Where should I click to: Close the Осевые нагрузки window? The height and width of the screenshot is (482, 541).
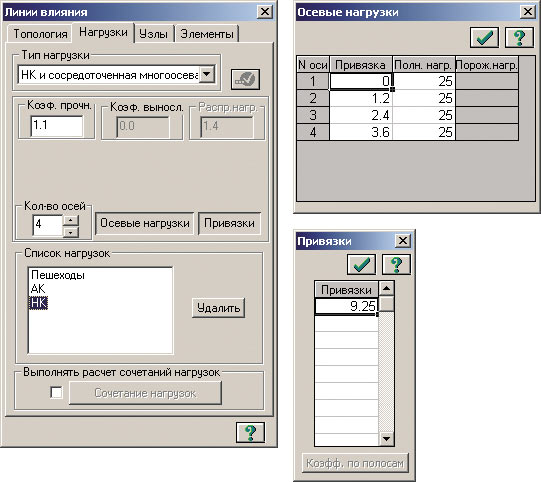tap(528, 12)
